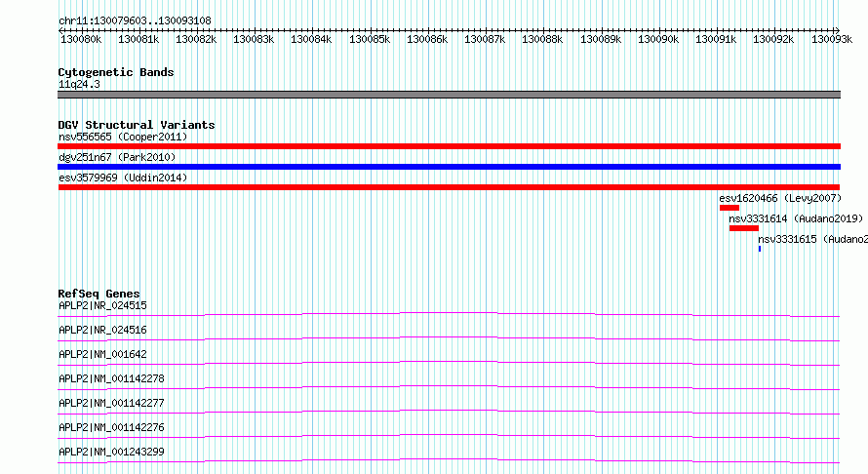Click the magenta NR_024515 transcript line
The height and width of the screenshot is (474, 868).
coord(449,314)
